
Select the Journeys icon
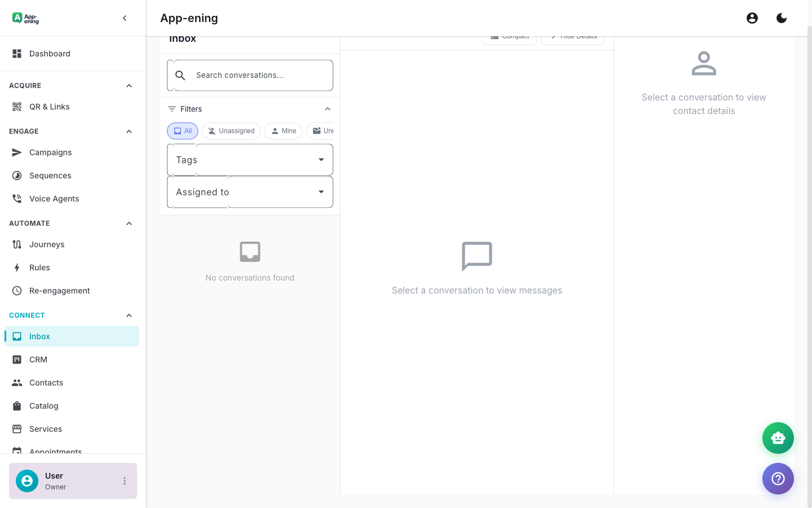tap(16, 244)
